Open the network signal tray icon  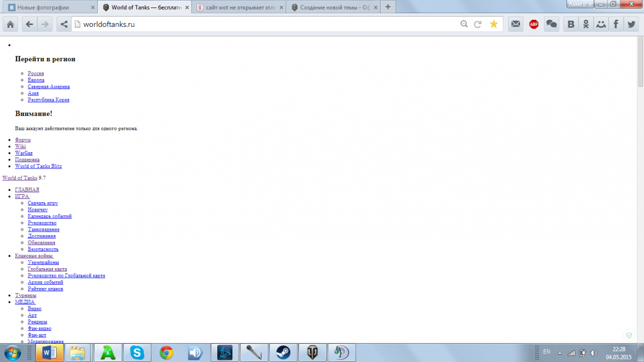pos(572,353)
